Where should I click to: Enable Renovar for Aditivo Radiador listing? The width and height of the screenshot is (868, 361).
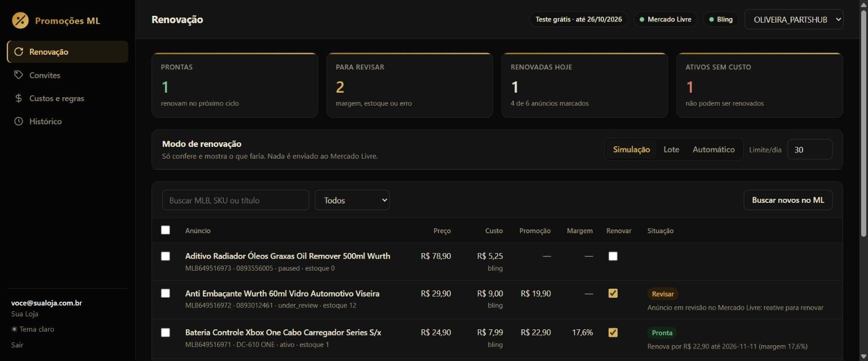[613, 256]
